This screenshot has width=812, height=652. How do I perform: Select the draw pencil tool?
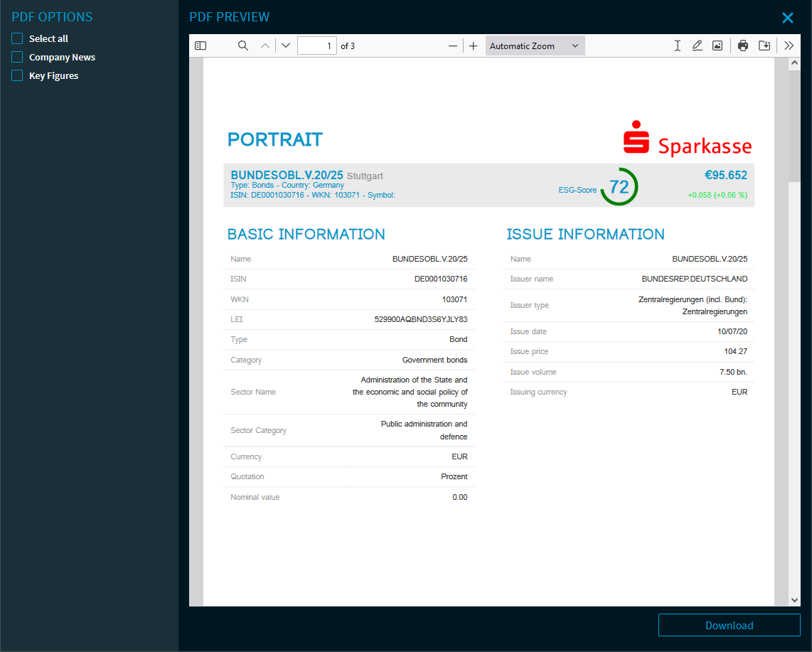click(698, 46)
